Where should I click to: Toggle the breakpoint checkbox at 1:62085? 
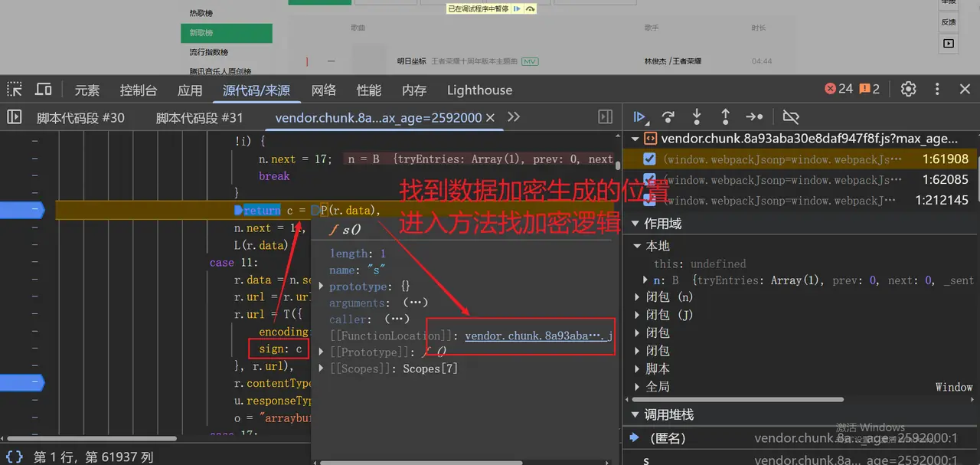click(649, 180)
